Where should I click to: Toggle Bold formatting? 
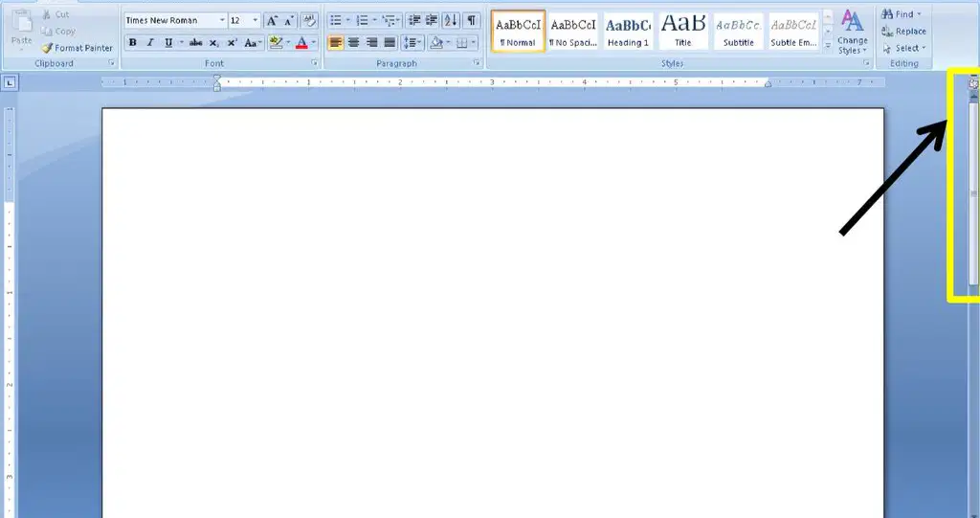[132, 42]
